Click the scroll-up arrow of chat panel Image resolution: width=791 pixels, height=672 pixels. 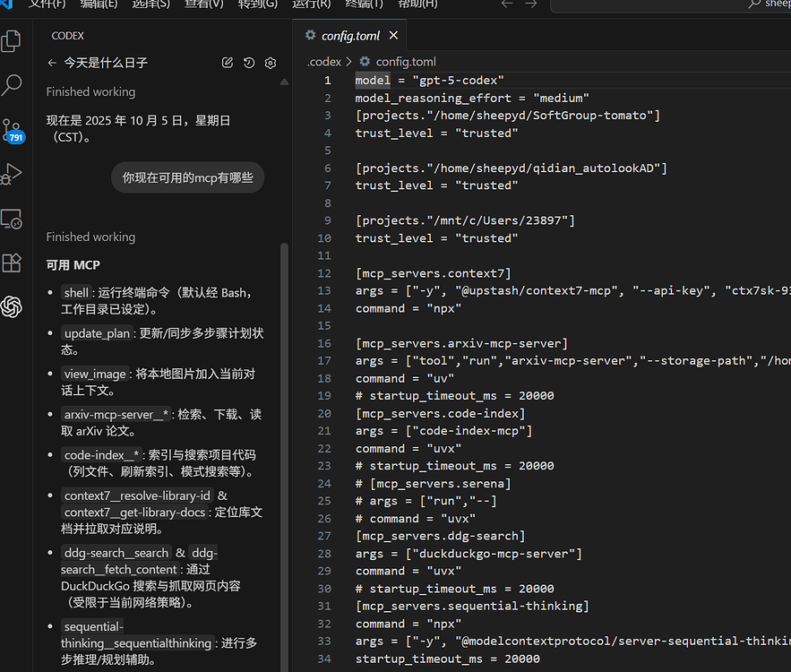[x=284, y=82]
